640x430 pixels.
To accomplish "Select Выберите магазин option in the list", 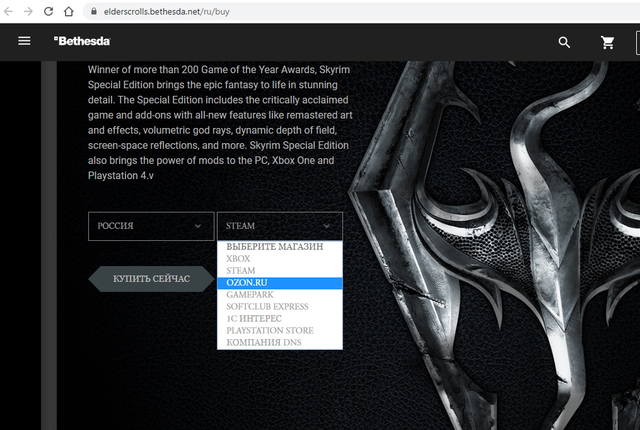I will (280, 246).
